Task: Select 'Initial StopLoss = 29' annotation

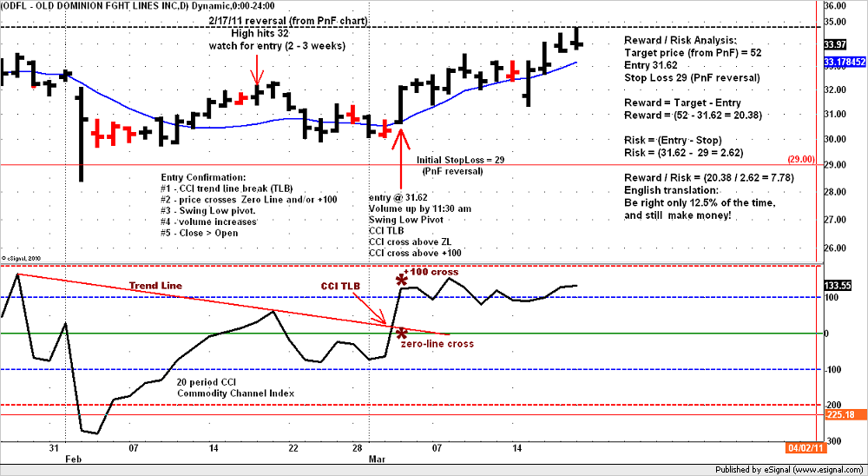Action: tap(461, 160)
